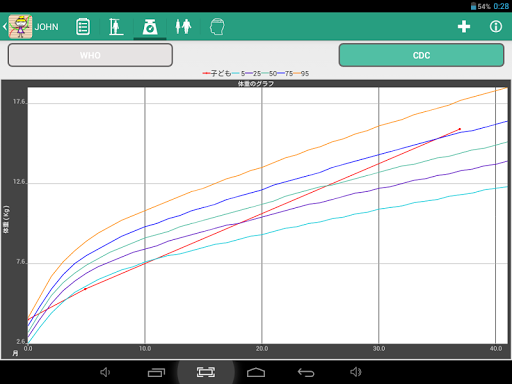Click the JOHN name label

point(46,27)
